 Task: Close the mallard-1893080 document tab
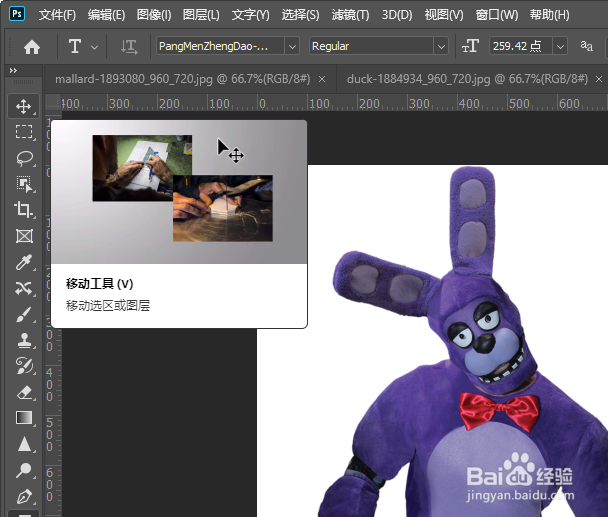322,80
